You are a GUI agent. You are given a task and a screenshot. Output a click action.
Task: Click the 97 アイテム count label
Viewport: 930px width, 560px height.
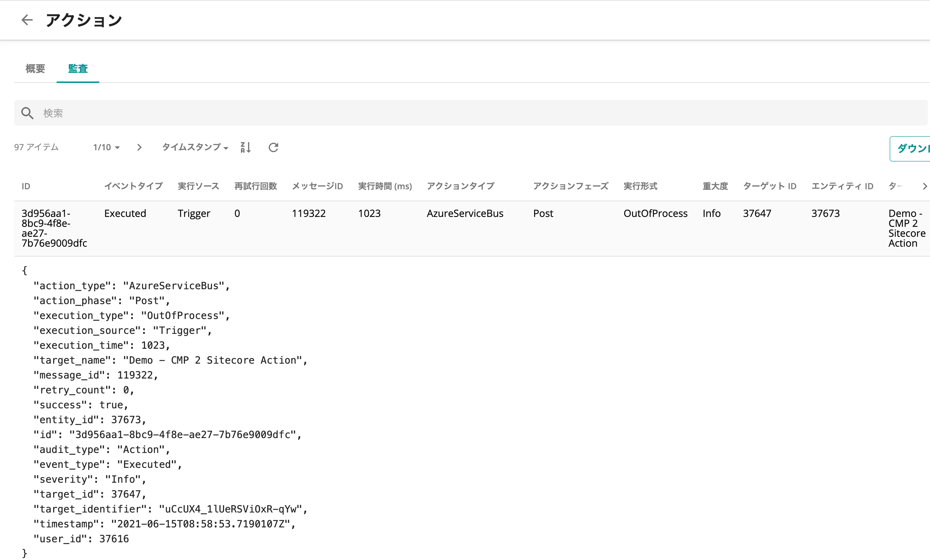pyautogui.click(x=36, y=147)
